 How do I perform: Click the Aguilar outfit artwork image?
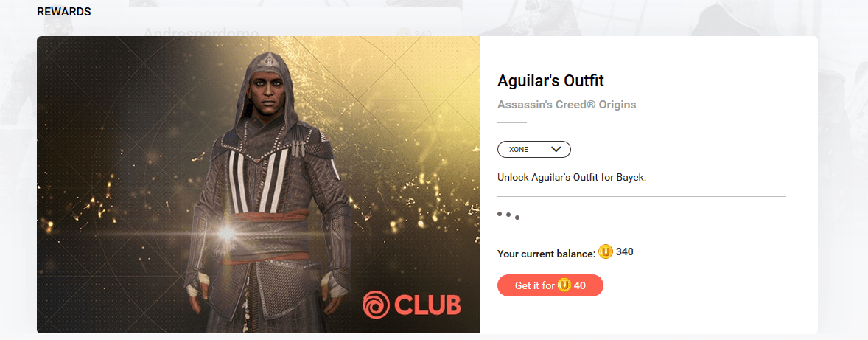pos(258,184)
